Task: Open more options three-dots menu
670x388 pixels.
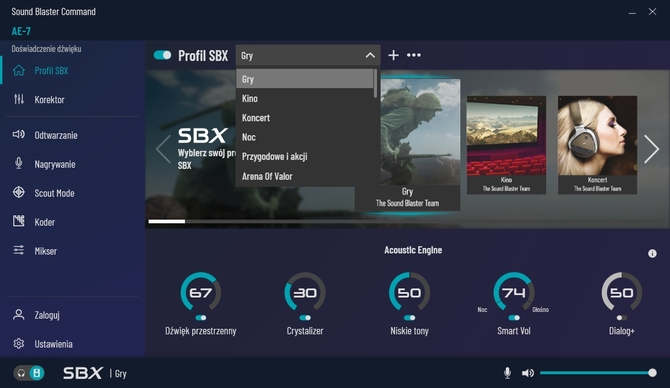Action: [x=414, y=55]
